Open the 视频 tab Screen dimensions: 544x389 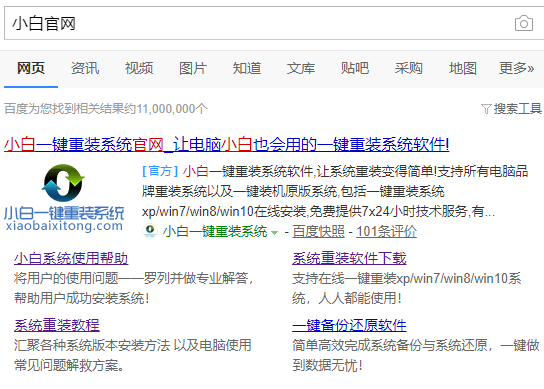pyautogui.click(x=139, y=68)
